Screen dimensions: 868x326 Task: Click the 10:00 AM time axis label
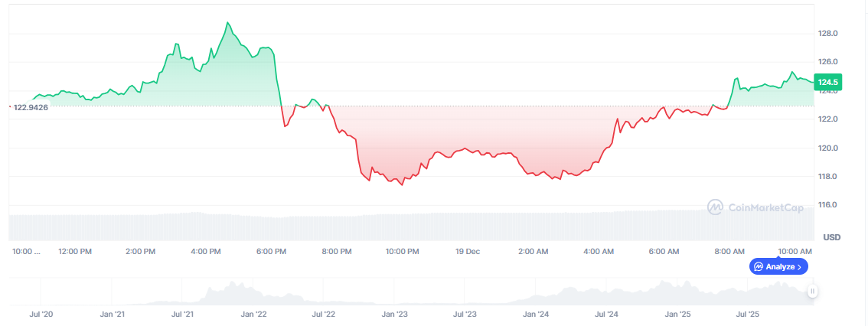pos(795,251)
